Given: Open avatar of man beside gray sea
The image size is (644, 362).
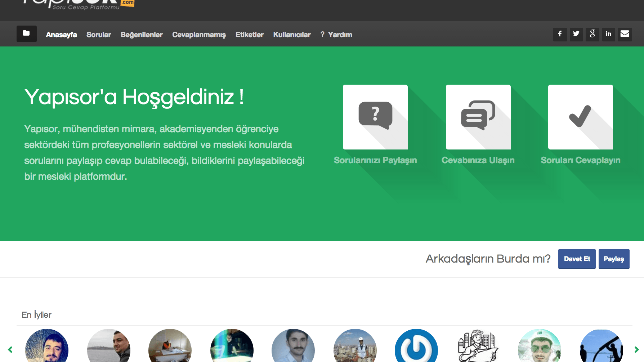Looking at the screenshot, I should tap(109, 346).
